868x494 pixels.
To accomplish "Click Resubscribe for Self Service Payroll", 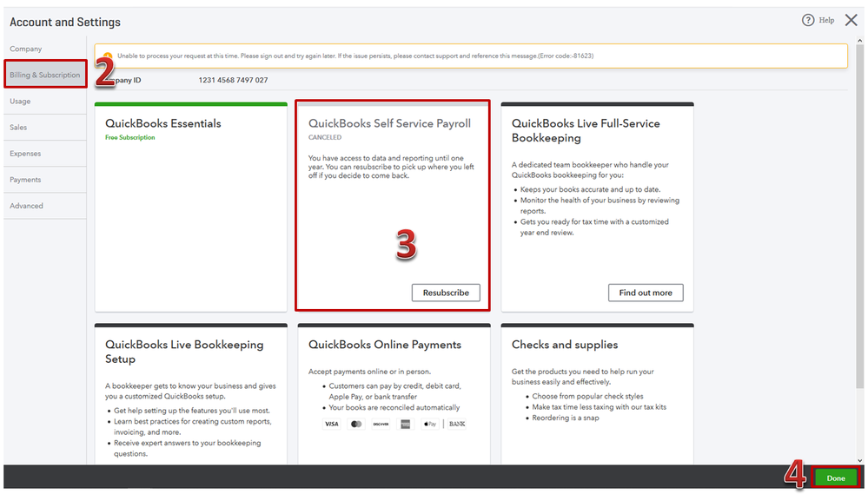I will (x=446, y=293).
